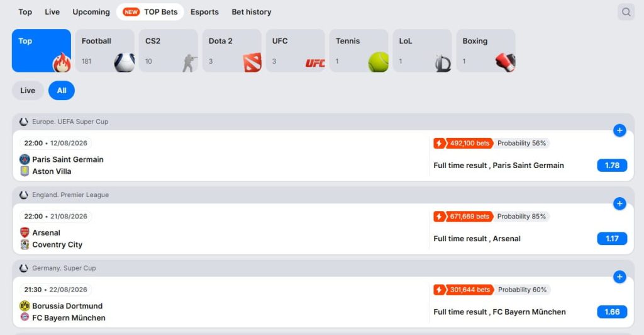Click the Paris Saint Germain club crest

(x=25, y=159)
